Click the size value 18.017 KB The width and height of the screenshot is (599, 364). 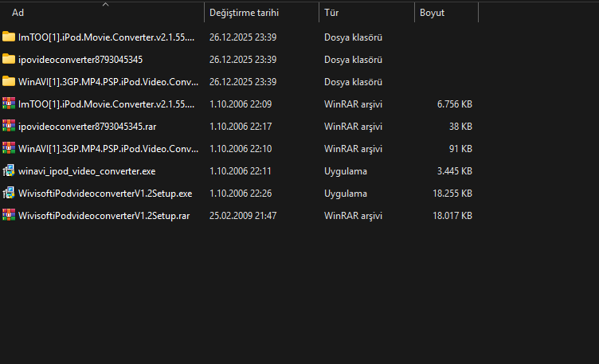tap(452, 215)
